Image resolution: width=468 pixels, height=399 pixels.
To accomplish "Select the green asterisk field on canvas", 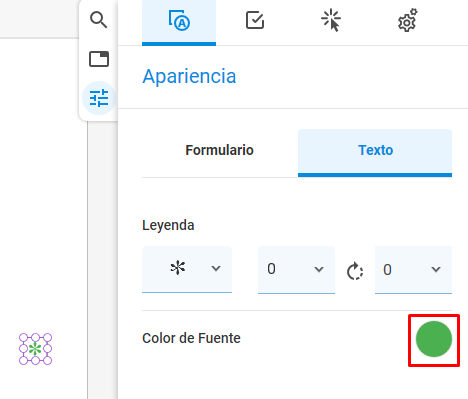I will point(35,349).
